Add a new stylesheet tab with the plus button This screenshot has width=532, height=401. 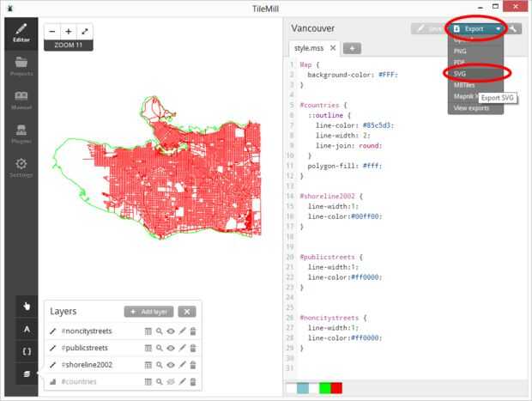click(352, 49)
